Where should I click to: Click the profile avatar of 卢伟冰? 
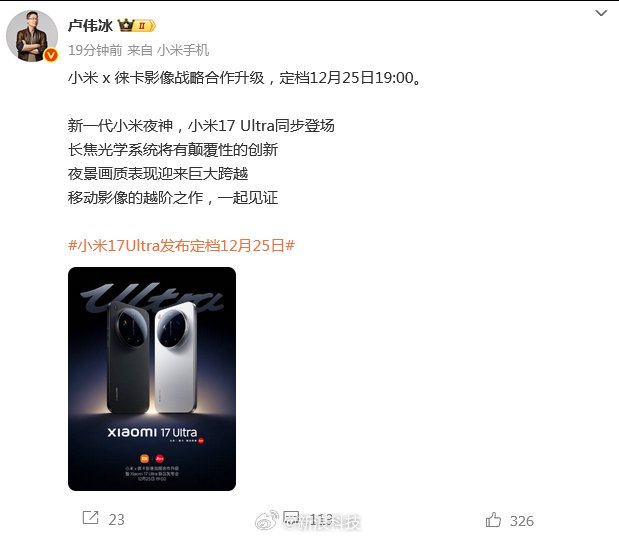(32, 36)
